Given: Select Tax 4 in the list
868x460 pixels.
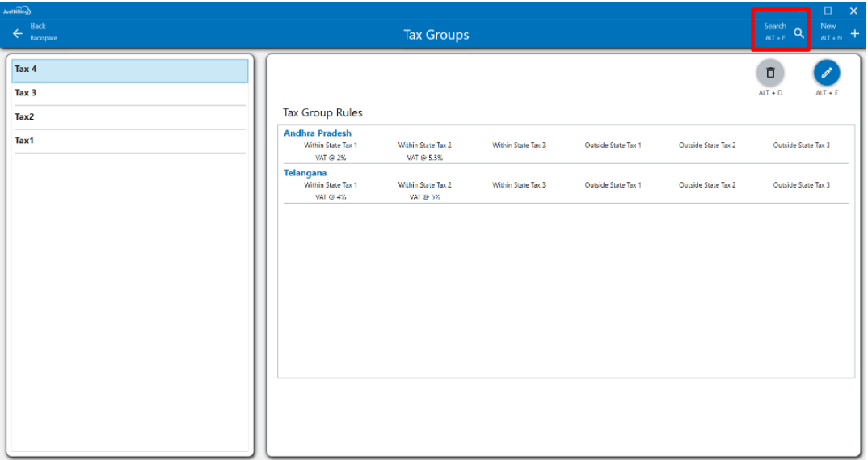Looking at the screenshot, I should pos(130,70).
